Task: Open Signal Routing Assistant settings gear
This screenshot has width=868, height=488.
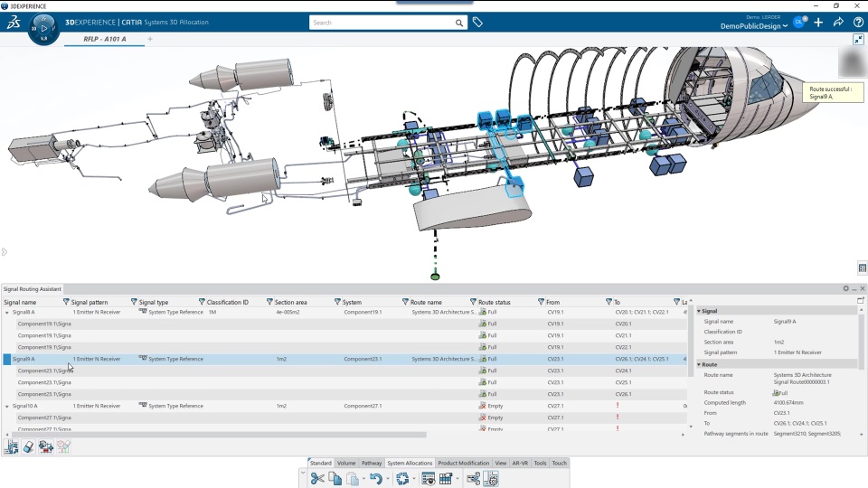Action: [x=846, y=289]
